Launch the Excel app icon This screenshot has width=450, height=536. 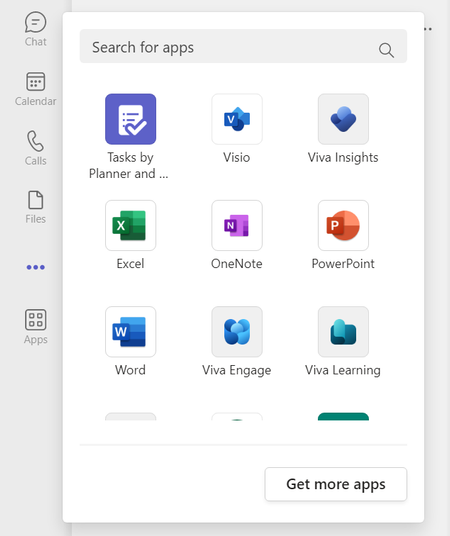coord(131,225)
